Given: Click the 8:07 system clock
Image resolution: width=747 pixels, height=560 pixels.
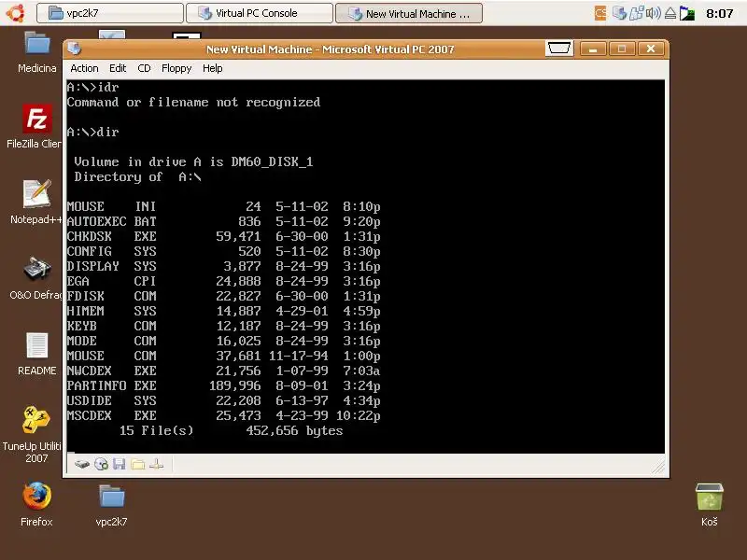Looking at the screenshot, I should coord(719,13).
